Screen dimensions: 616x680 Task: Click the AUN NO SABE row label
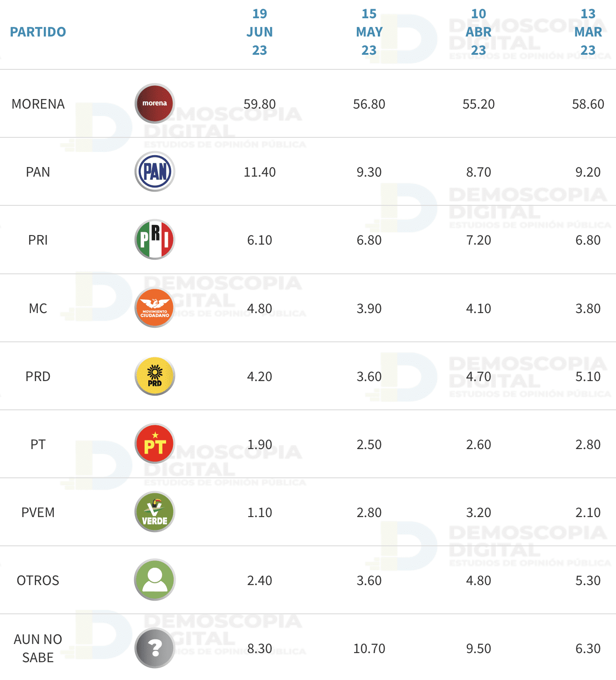tap(38, 648)
